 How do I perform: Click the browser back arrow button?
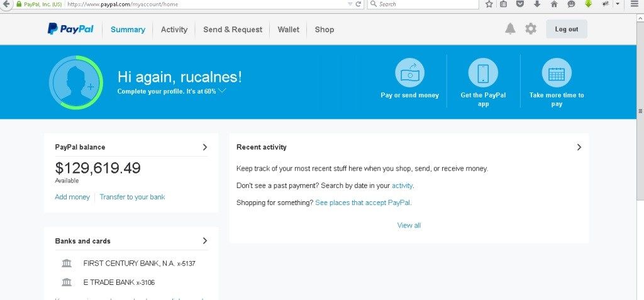pos(6,4)
